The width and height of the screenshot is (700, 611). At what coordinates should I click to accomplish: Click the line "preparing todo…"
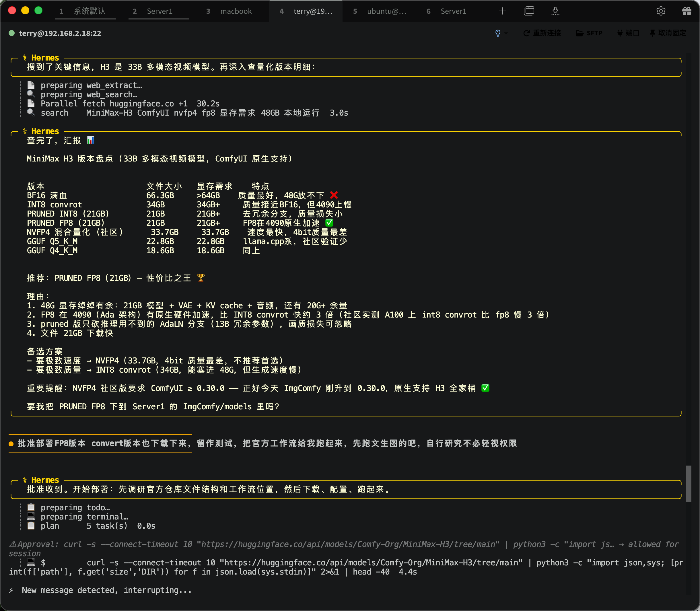(x=75, y=508)
